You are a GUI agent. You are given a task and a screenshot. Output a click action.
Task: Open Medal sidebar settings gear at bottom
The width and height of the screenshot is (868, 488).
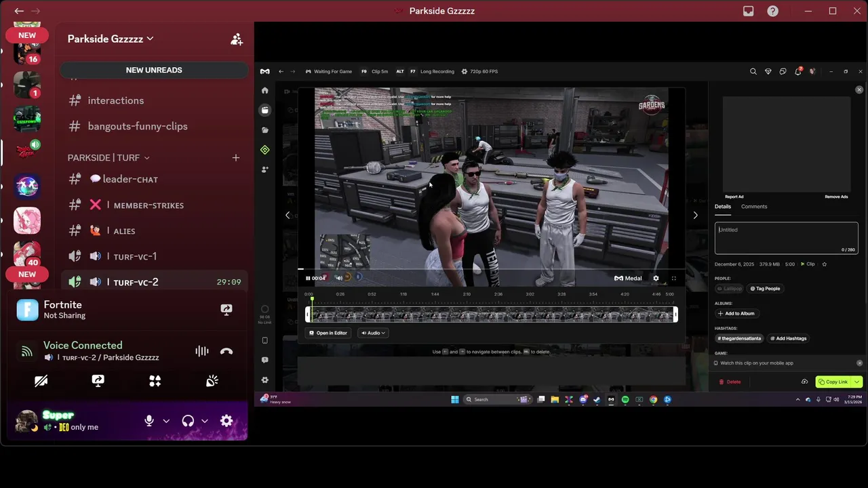click(x=264, y=380)
